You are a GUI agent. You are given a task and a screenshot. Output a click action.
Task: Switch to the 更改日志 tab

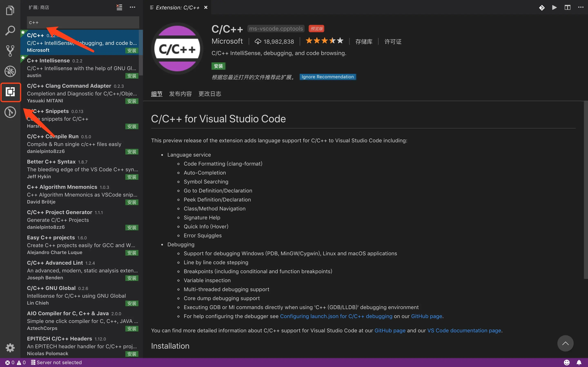tap(210, 94)
